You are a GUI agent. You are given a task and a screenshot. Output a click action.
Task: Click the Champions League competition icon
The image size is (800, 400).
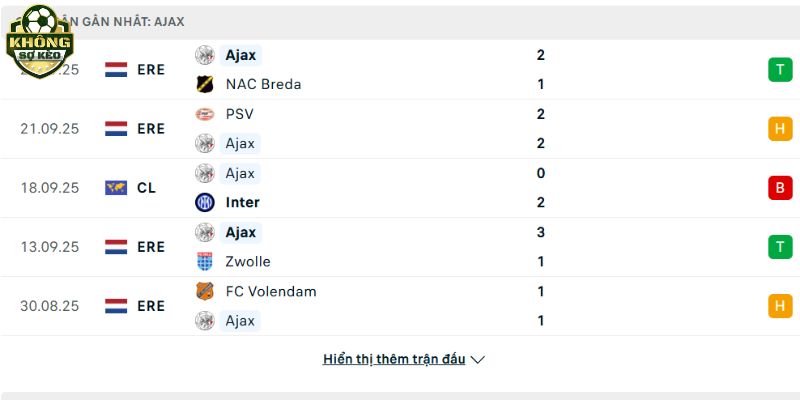[x=116, y=187]
